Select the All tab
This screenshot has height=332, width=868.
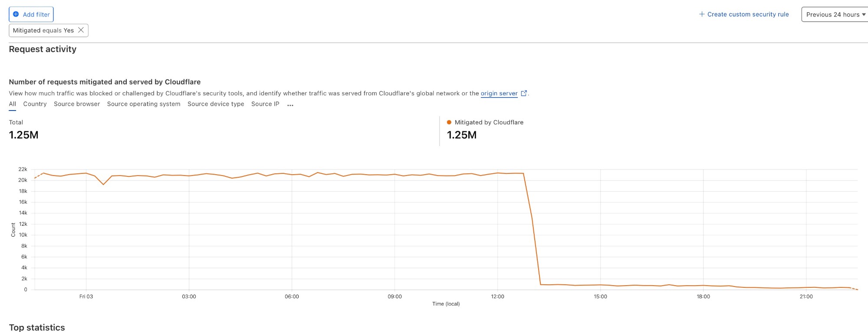click(13, 104)
